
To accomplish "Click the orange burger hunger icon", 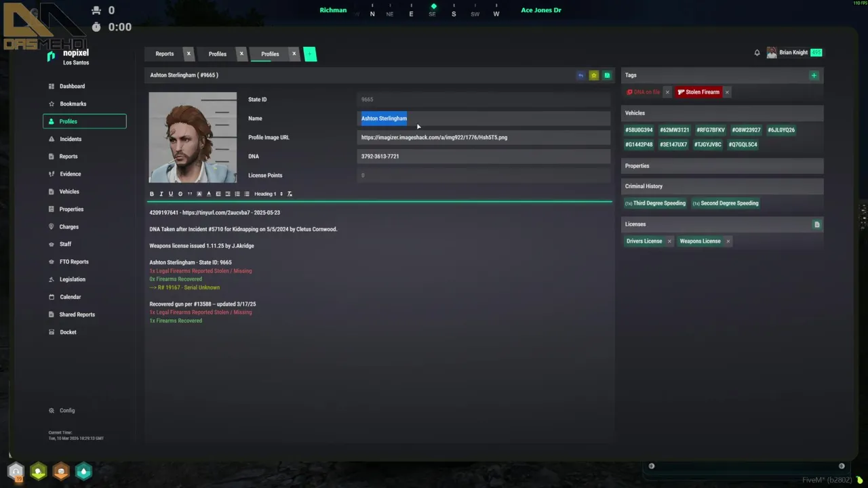I will (61, 471).
